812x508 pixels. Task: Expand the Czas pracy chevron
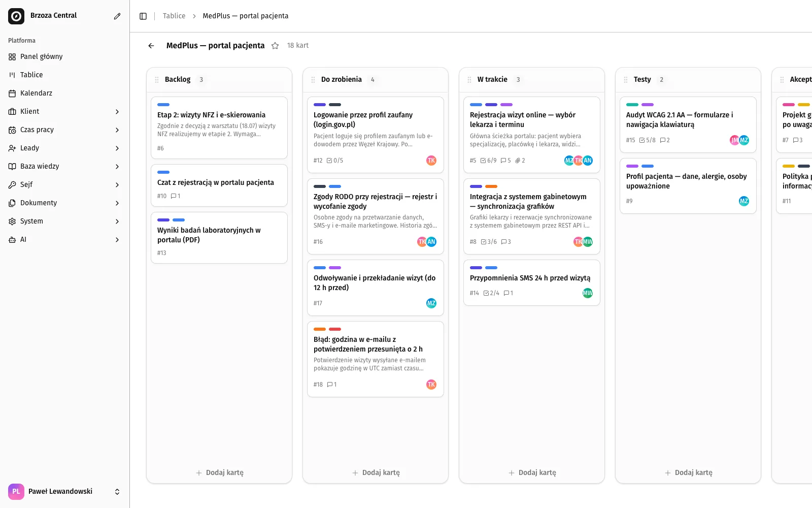coord(117,130)
